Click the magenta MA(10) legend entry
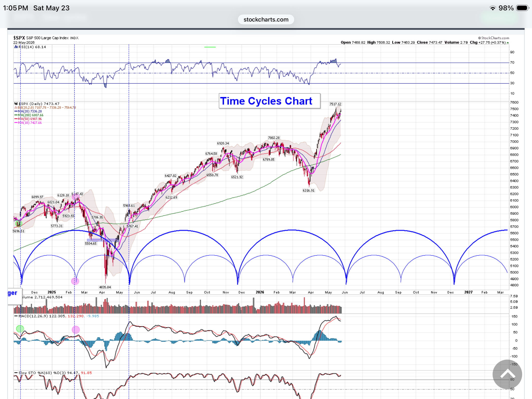The image size is (532, 399). coord(28,123)
